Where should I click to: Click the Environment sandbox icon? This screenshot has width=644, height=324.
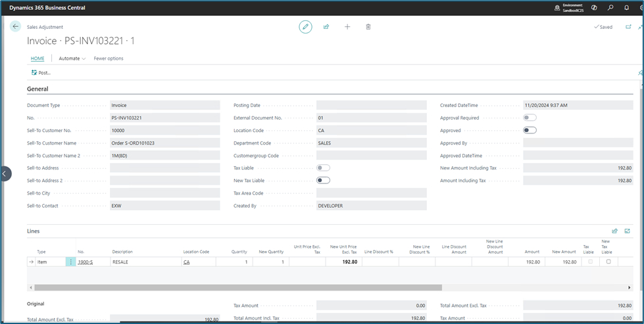[557, 8]
